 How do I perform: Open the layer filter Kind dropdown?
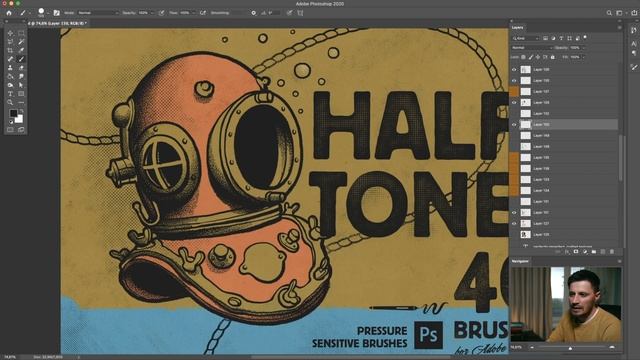tap(526, 38)
